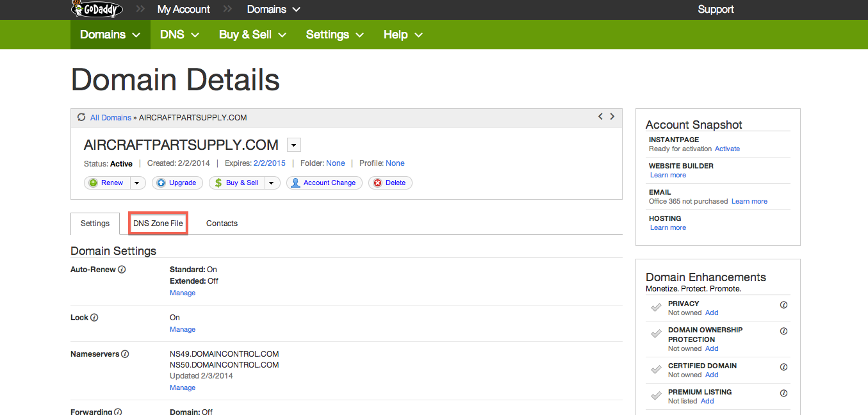Click the Domain Ownership Protection checkmark icon
868x415 pixels.
pyautogui.click(x=656, y=334)
